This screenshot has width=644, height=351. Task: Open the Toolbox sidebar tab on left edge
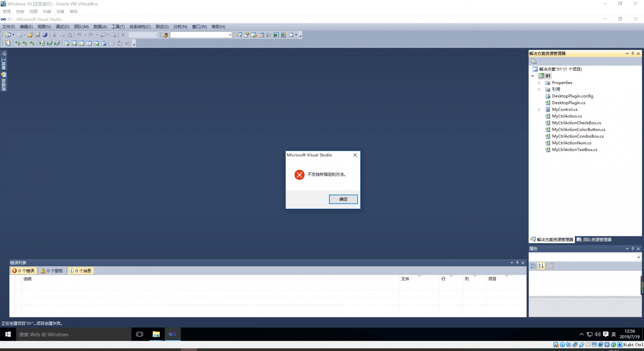point(3,61)
